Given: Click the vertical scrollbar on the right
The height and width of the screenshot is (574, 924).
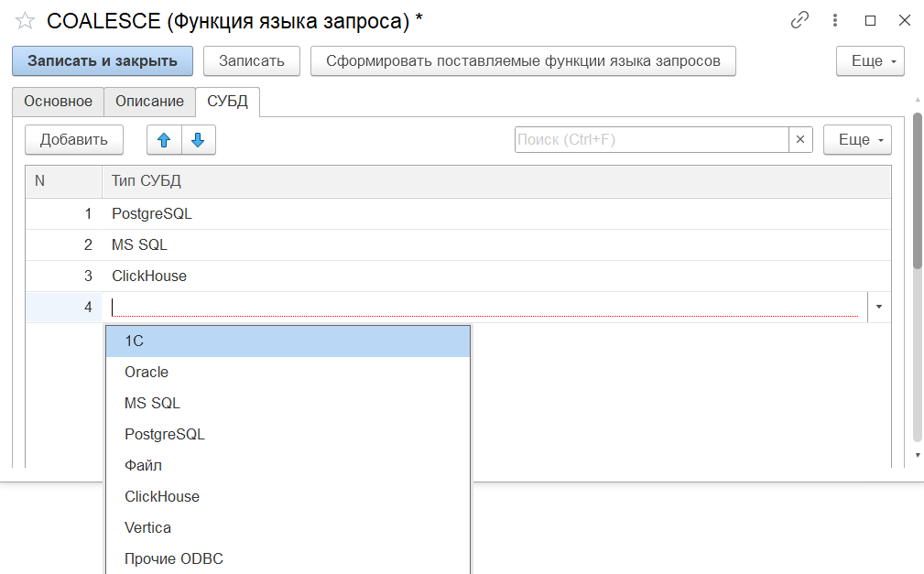Looking at the screenshot, I should (918, 192).
